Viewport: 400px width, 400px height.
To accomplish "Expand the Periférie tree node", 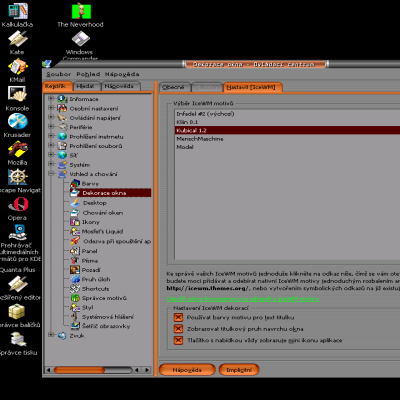I will coord(51,126).
